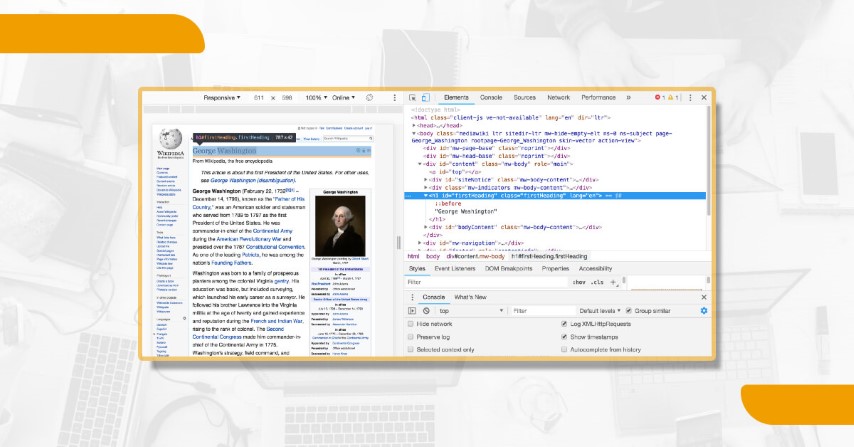The image size is (854, 447).
Task: Open the Online throttling dropdown
Action: point(343,97)
